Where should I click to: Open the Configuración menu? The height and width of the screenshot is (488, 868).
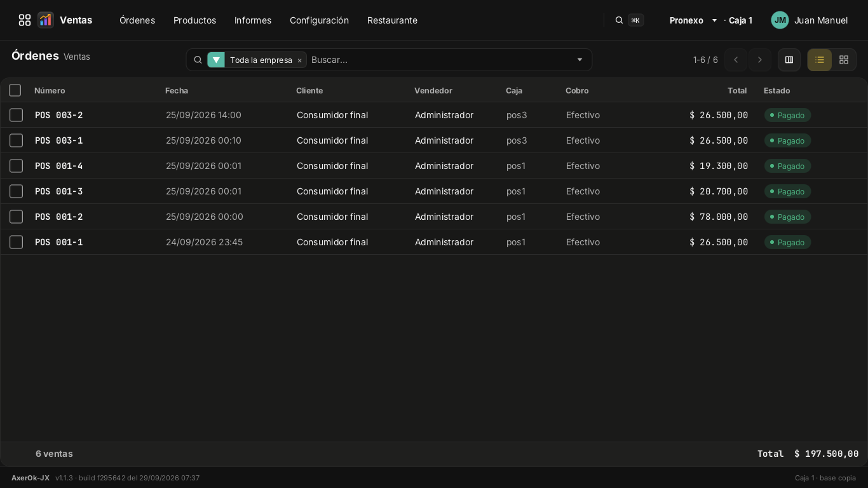[x=319, y=20]
